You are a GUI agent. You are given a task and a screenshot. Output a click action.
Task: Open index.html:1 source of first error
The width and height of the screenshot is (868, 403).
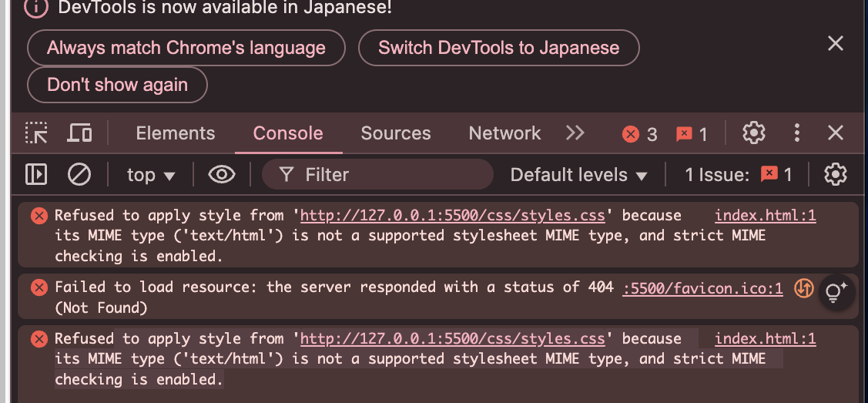[766, 215]
